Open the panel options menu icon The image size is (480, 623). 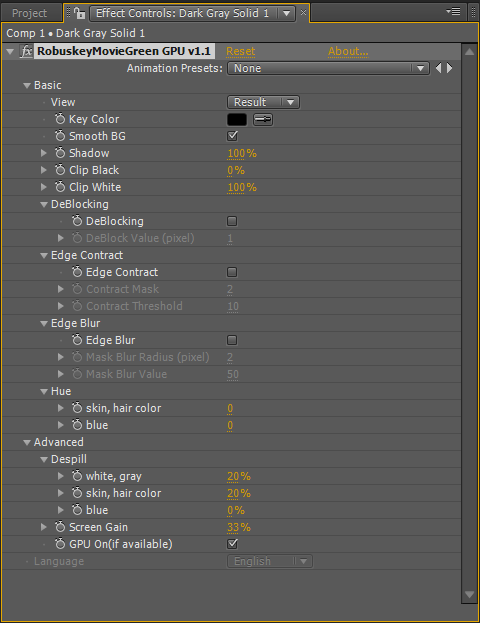point(453,12)
